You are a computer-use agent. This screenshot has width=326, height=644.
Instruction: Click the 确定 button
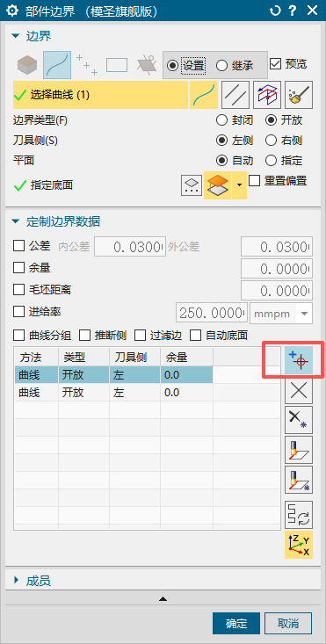pos(236,624)
